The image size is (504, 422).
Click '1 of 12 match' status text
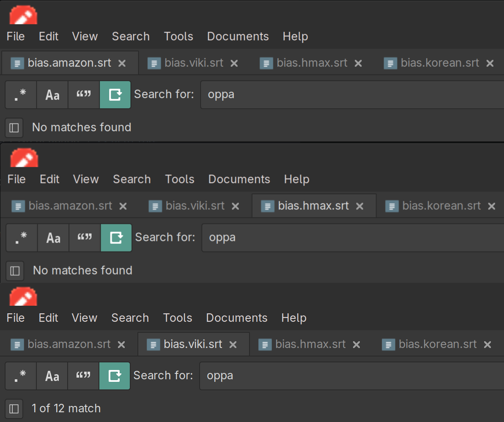66,408
